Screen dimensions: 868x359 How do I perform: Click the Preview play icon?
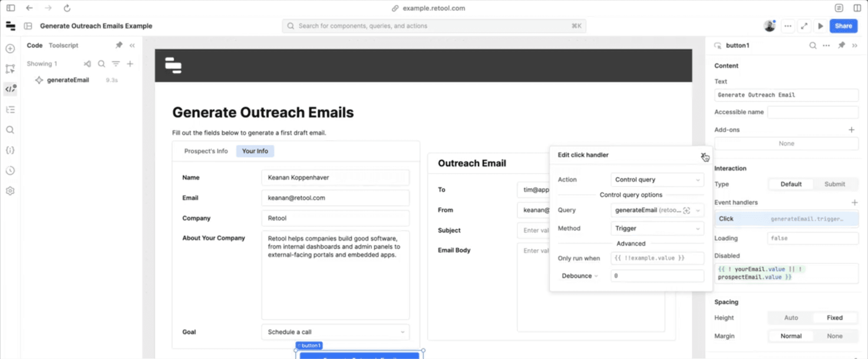(x=820, y=26)
